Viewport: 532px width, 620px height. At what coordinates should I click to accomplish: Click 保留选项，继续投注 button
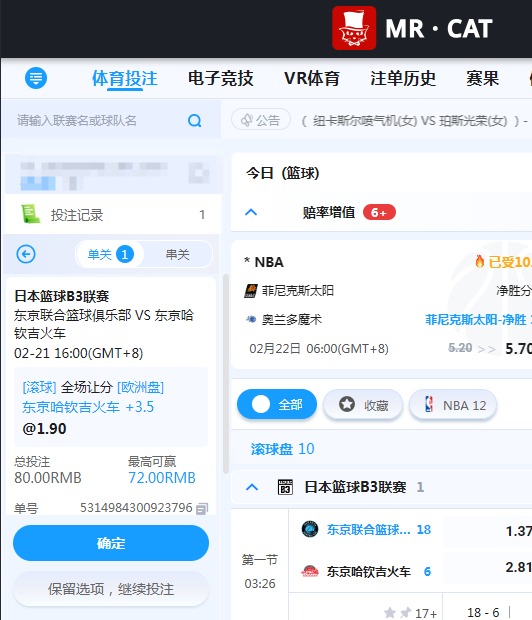pyautogui.click(x=111, y=589)
